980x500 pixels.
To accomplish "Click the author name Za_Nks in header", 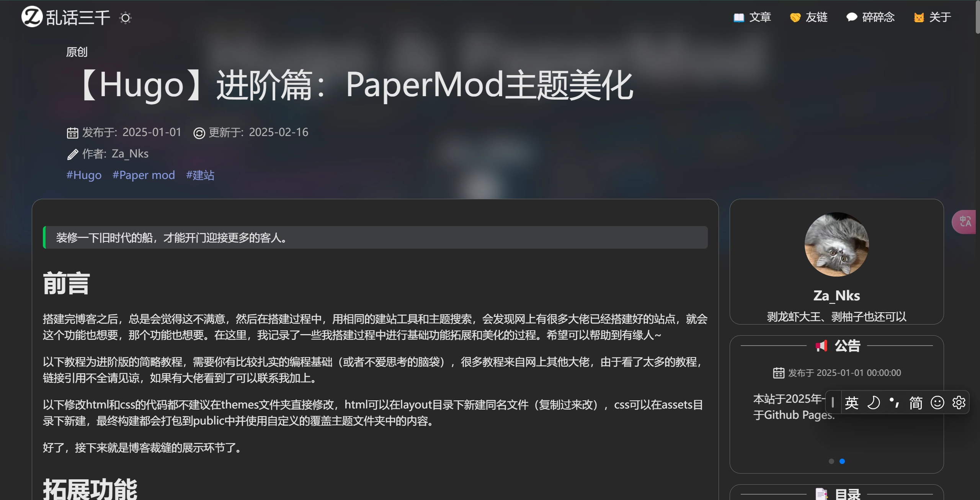I will tap(130, 154).
